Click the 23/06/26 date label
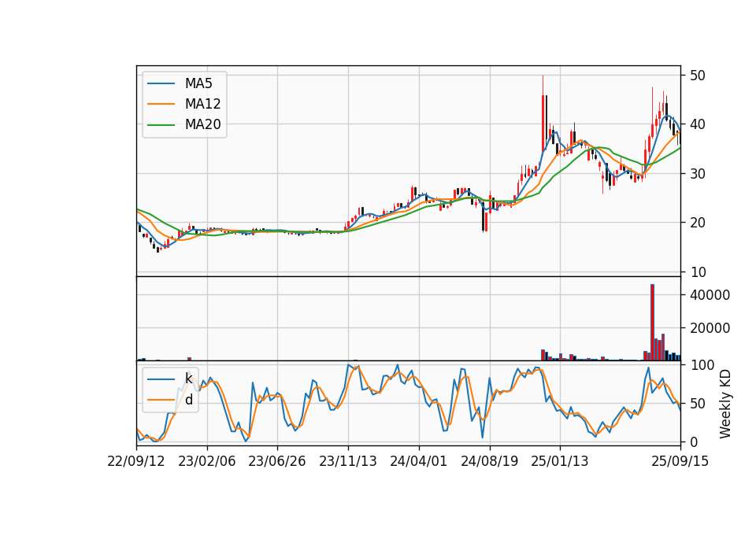Viewport: 756px width, 543px height. tap(276, 461)
